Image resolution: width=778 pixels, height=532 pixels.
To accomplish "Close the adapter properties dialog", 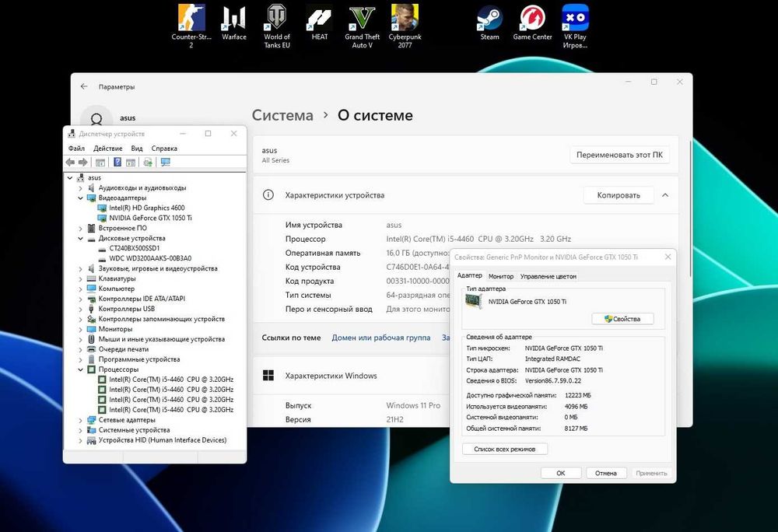I will click(x=668, y=257).
